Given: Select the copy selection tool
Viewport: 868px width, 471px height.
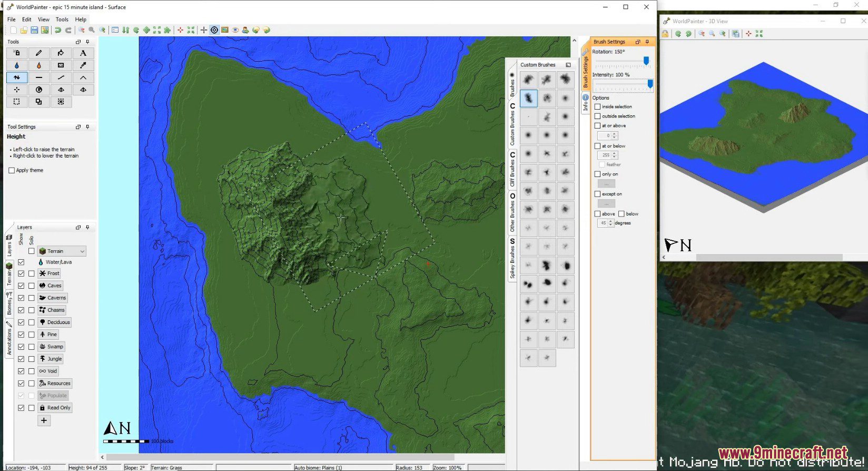Looking at the screenshot, I should click(39, 102).
